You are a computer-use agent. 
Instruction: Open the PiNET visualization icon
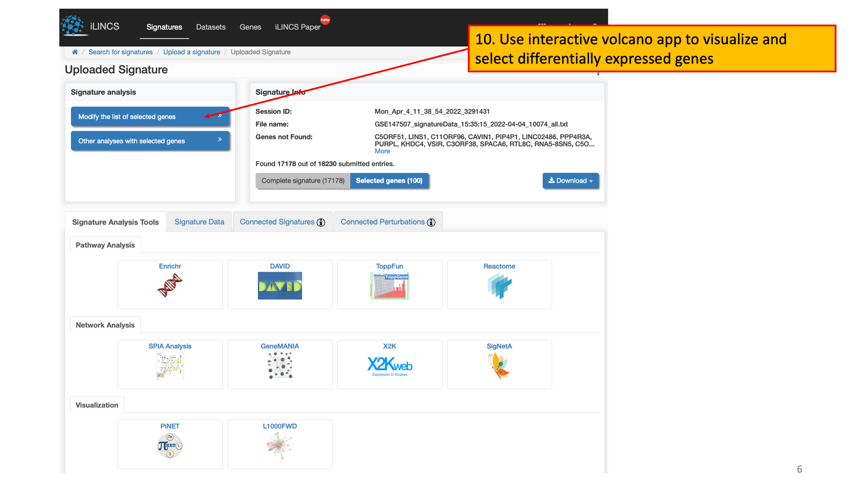coord(170,445)
